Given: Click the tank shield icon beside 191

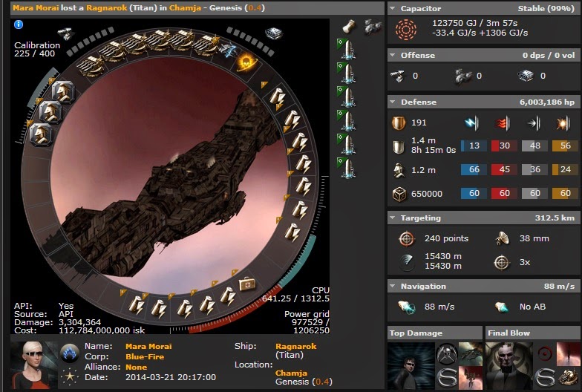Looking at the screenshot, I should tap(399, 123).
